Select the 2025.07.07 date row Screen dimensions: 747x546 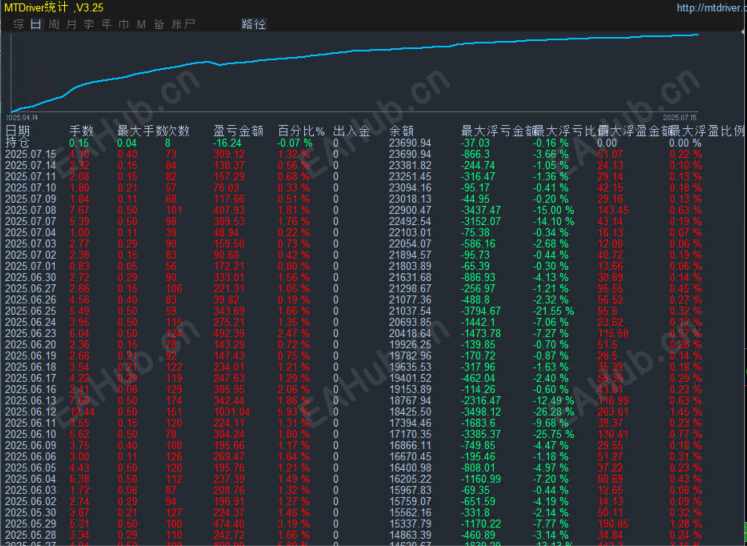[30, 221]
